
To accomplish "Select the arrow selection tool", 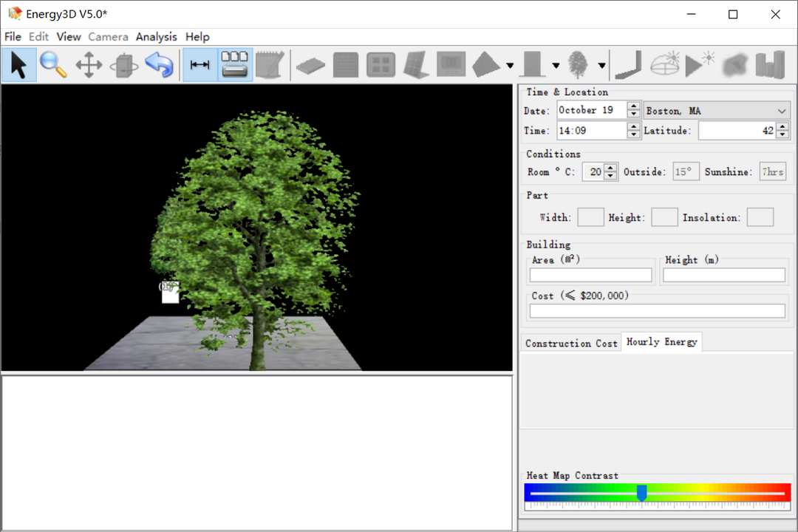I will click(x=18, y=65).
